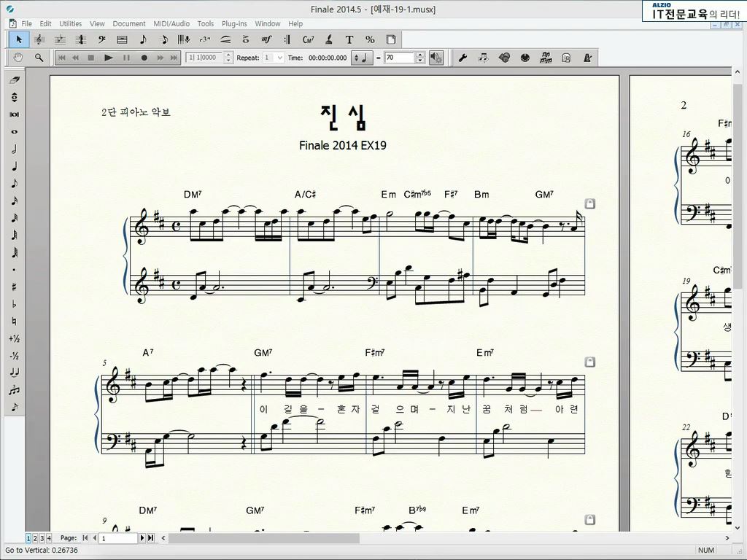Toggle the flat accidental
The width and height of the screenshot is (747, 560).
pos(15,304)
